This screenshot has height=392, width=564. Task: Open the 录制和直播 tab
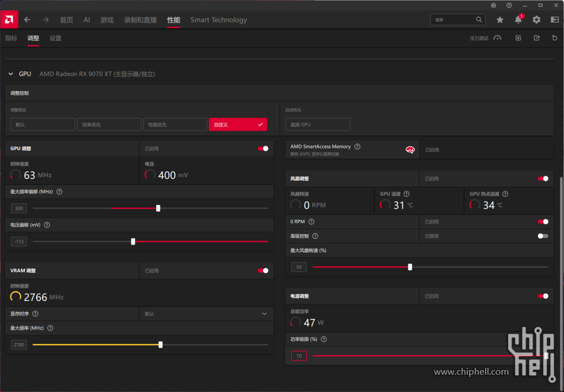click(x=140, y=20)
